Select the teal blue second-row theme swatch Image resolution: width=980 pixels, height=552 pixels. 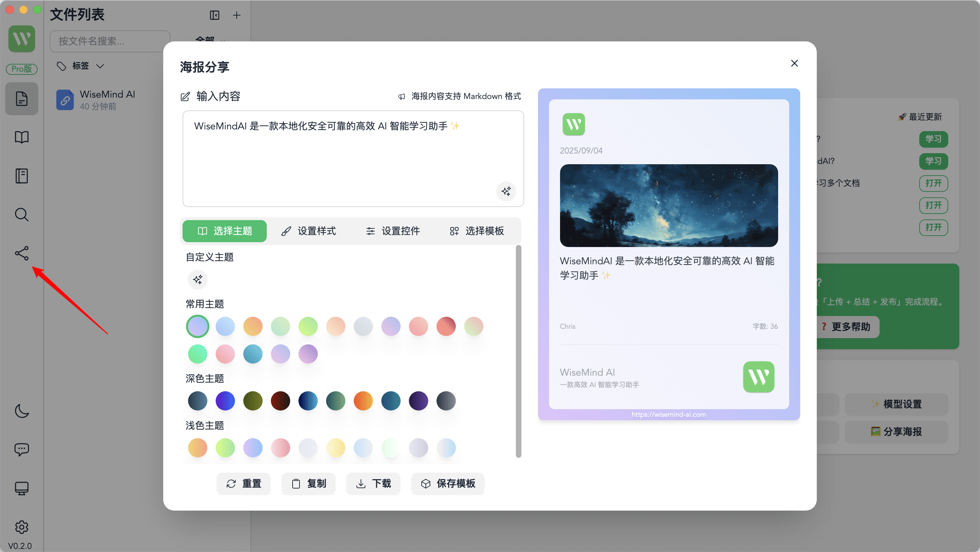(253, 354)
